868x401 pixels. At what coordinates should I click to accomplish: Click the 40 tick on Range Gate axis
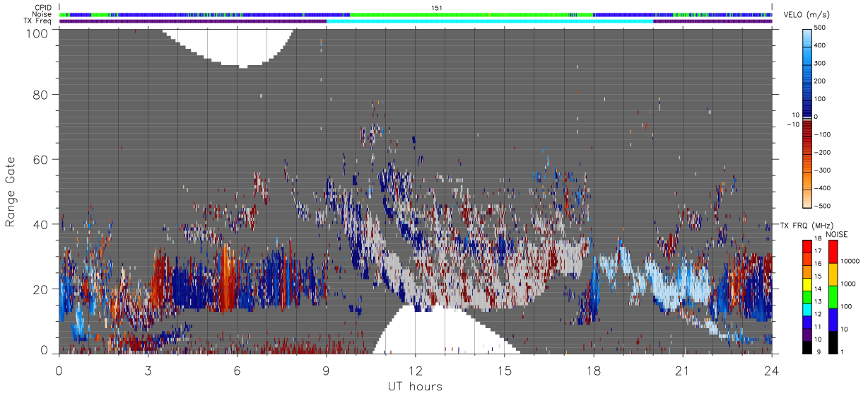click(x=40, y=224)
